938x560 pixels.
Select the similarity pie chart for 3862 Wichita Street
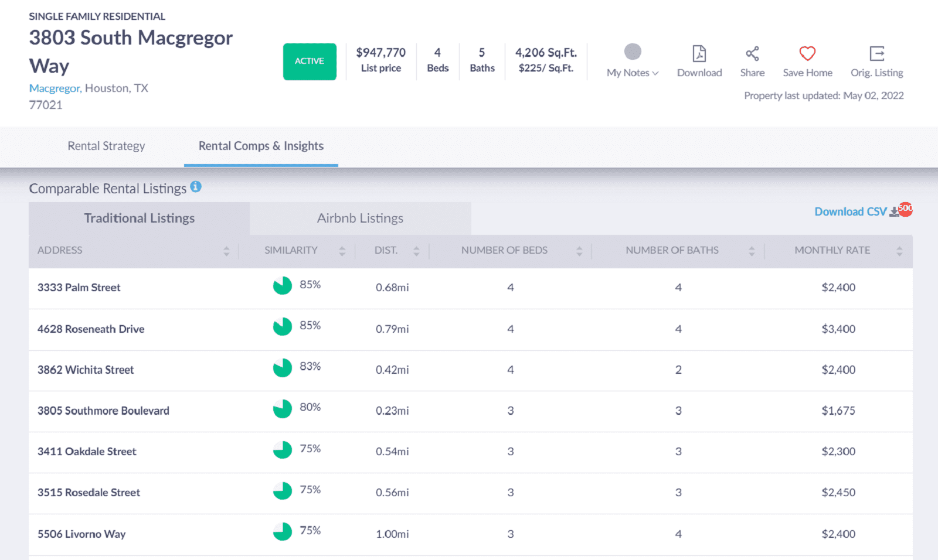coord(283,368)
